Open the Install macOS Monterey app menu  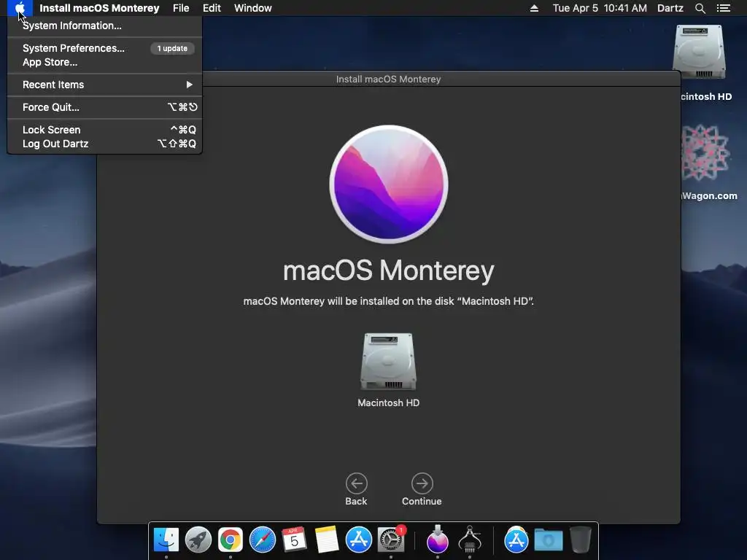tap(99, 8)
